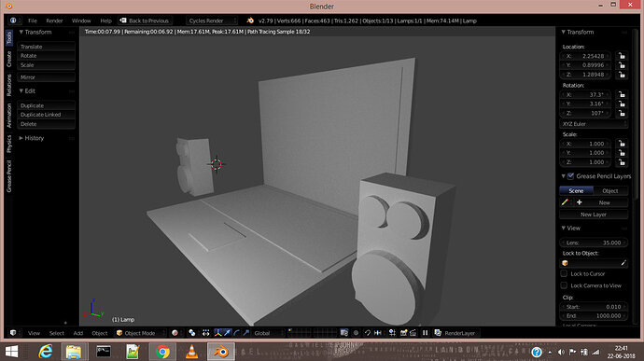Open the File menu
The height and width of the screenshot is (361, 644).
pos(33,21)
